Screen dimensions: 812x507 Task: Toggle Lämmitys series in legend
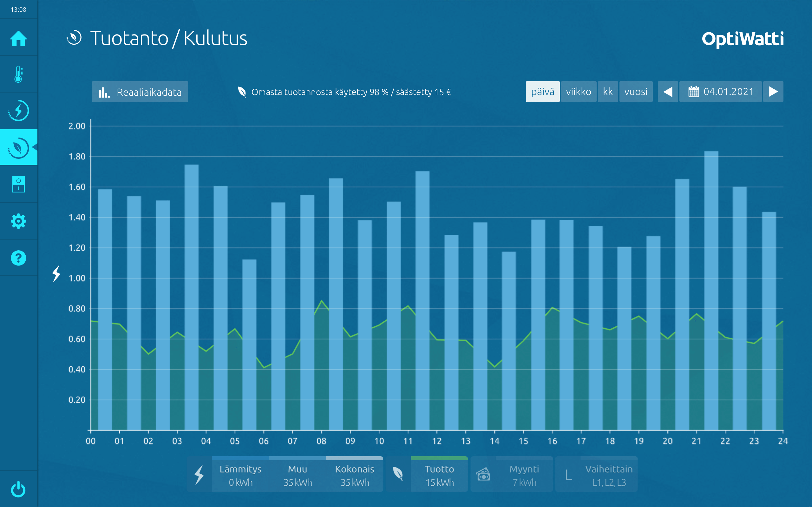pos(240,475)
